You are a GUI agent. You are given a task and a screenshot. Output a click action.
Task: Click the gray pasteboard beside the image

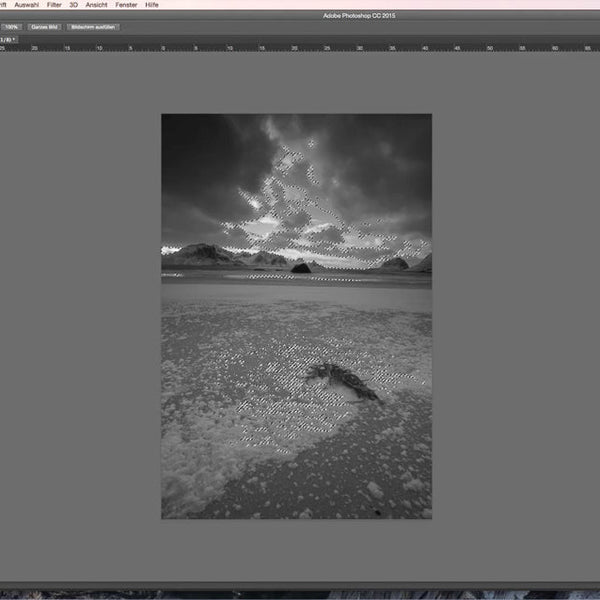[80, 320]
